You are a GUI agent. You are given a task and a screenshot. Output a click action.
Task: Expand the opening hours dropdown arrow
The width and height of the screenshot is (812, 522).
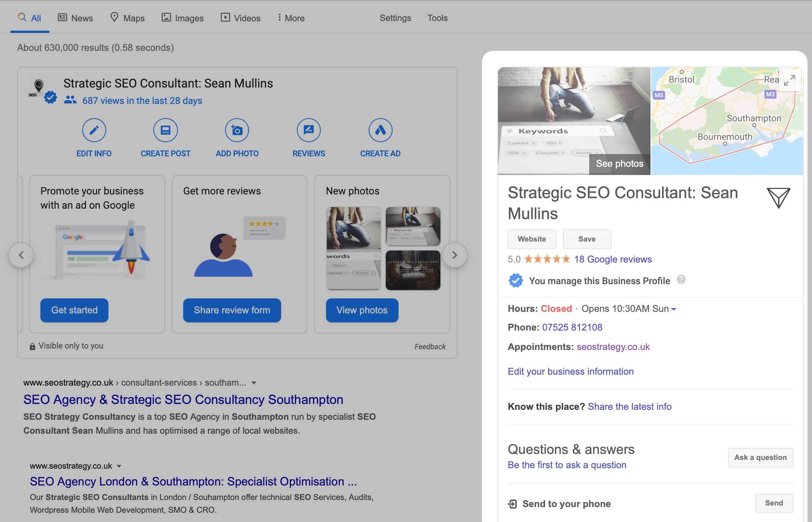click(x=674, y=309)
